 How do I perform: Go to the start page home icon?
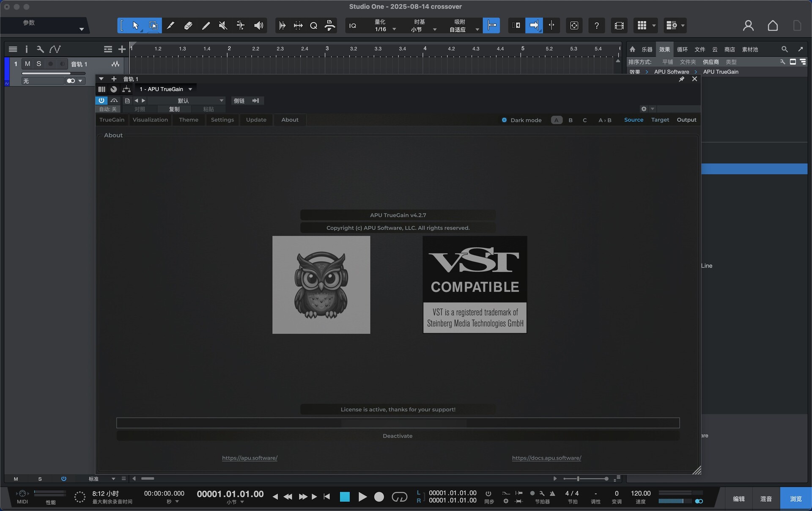click(773, 26)
